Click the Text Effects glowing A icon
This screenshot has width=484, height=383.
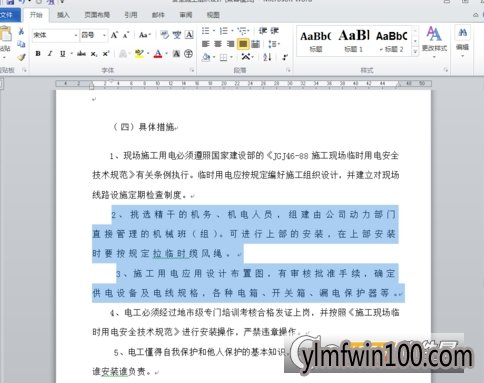(x=123, y=53)
